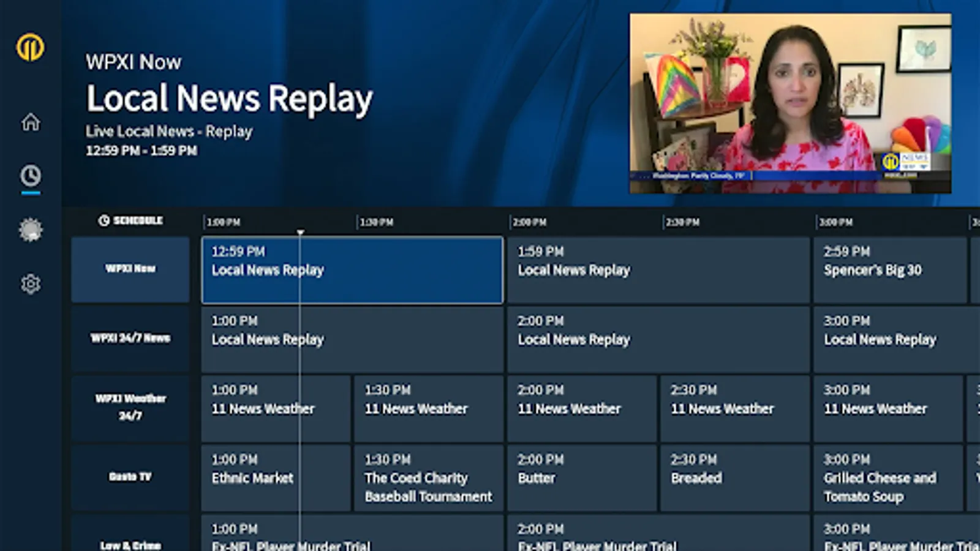The width and height of the screenshot is (980, 551).
Task: Select the 1:00 PM Local News Replay program
Action: pos(352,339)
